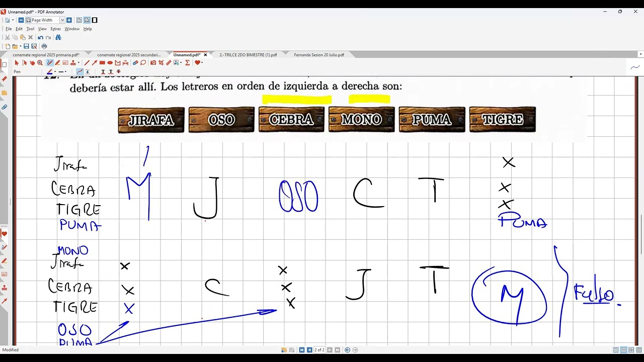The width and height of the screenshot is (644, 362).
Task: Select the Measure distance tool
Action: (x=125, y=63)
